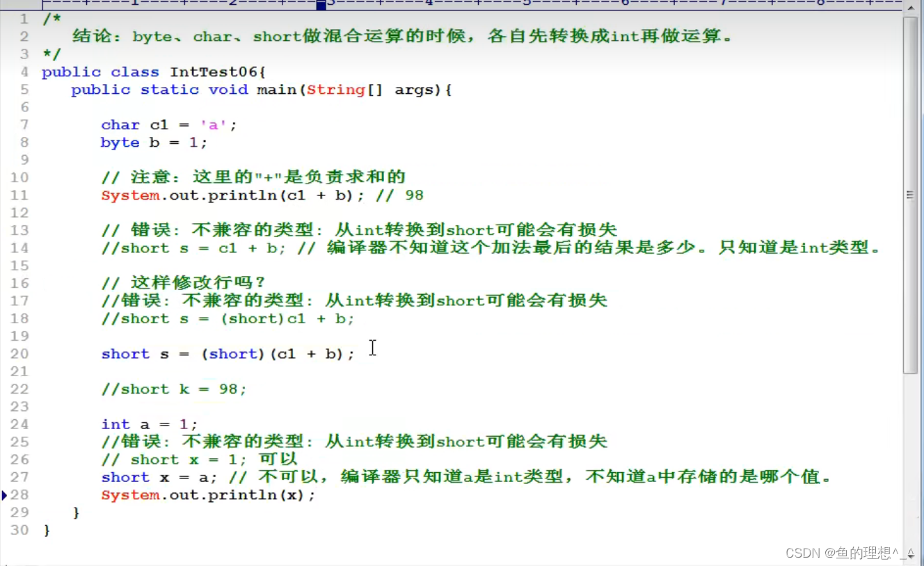Click the blue arrow marker beside line 28
This screenshot has height=566, width=924.
point(5,495)
